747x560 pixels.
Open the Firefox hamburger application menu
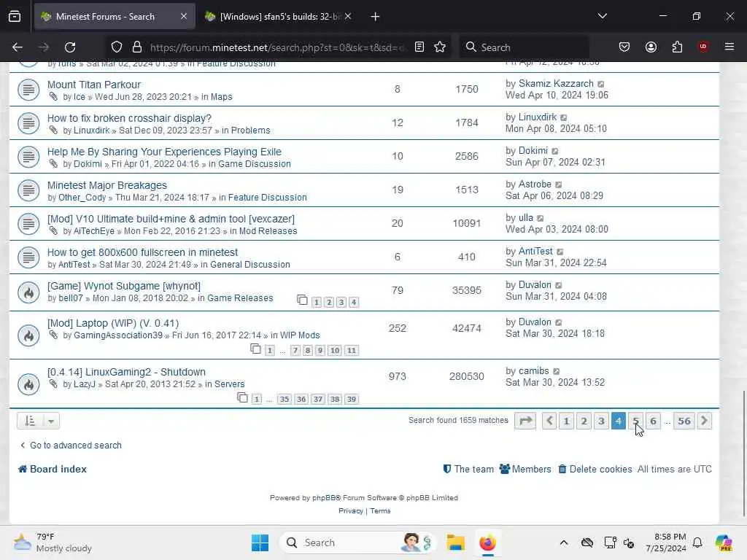(729, 47)
